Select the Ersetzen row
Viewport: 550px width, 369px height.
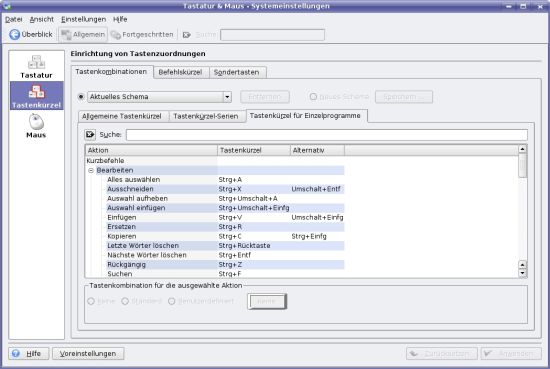tap(225, 227)
